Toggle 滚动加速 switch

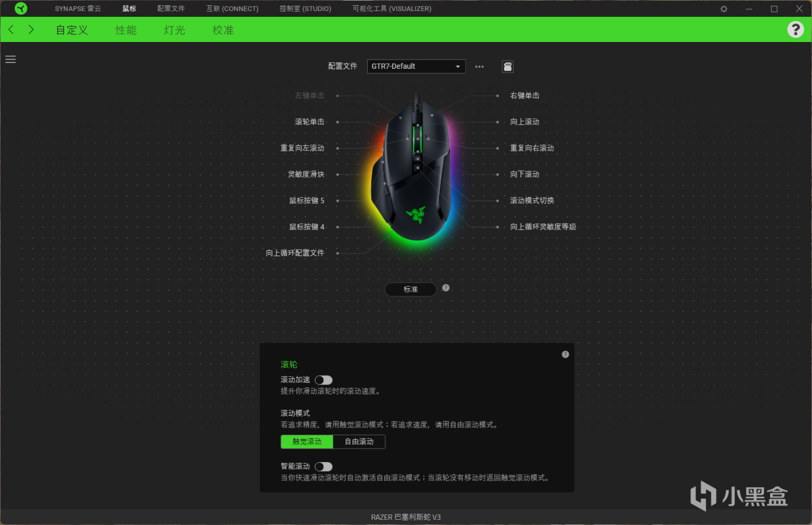coord(324,380)
